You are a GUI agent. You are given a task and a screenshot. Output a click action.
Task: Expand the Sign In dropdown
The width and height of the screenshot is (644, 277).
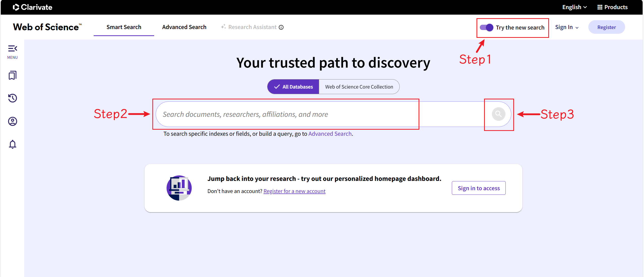(x=566, y=27)
